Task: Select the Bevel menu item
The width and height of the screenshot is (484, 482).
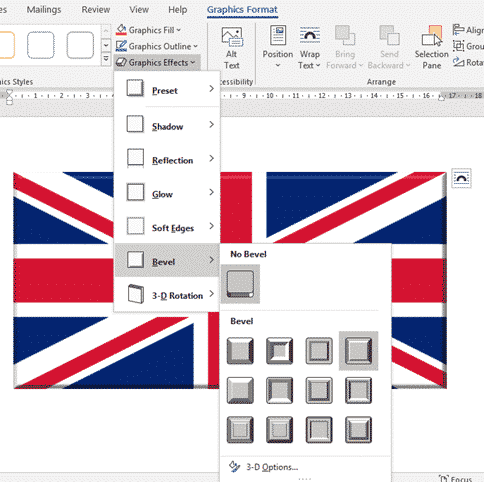Action: 167,260
